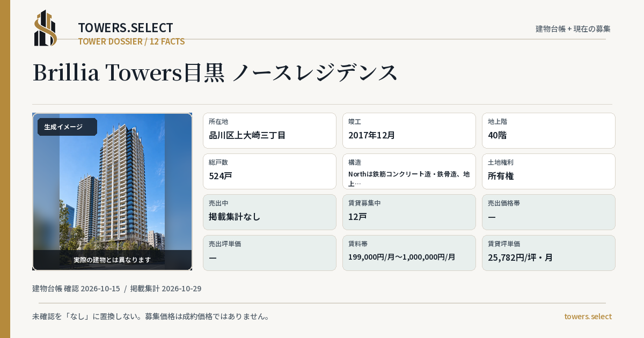Click the 売出坪単価 card
The width and height of the screenshot is (644, 338).
[x=269, y=253]
